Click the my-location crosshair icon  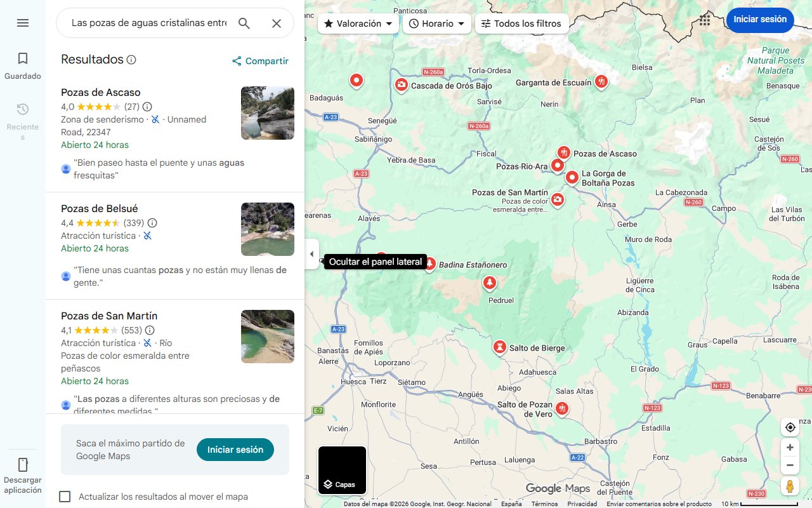[790, 427]
